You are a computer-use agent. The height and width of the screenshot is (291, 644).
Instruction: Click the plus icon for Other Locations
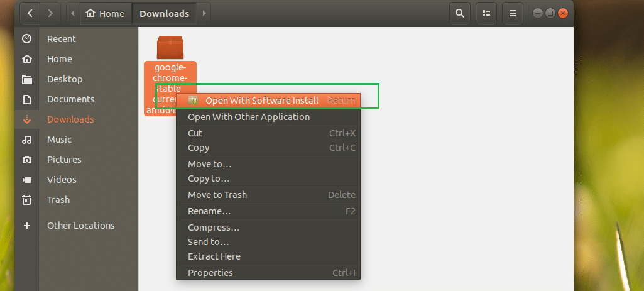pos(26,226)
